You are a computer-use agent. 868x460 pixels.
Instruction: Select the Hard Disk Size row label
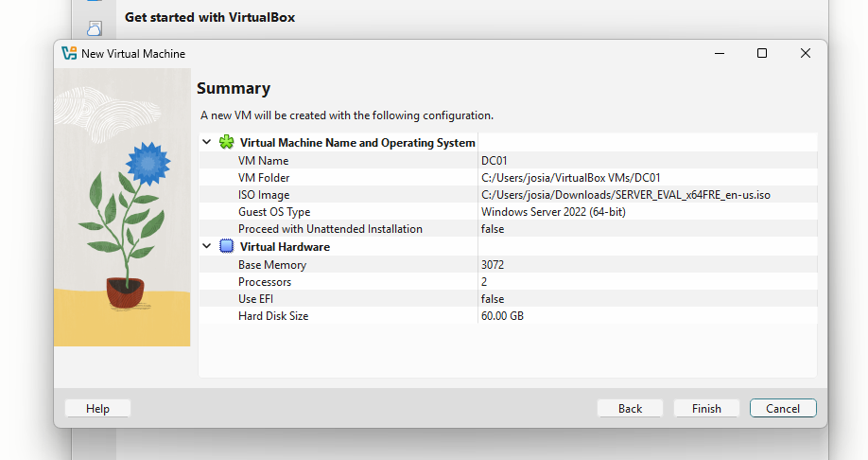273,316
